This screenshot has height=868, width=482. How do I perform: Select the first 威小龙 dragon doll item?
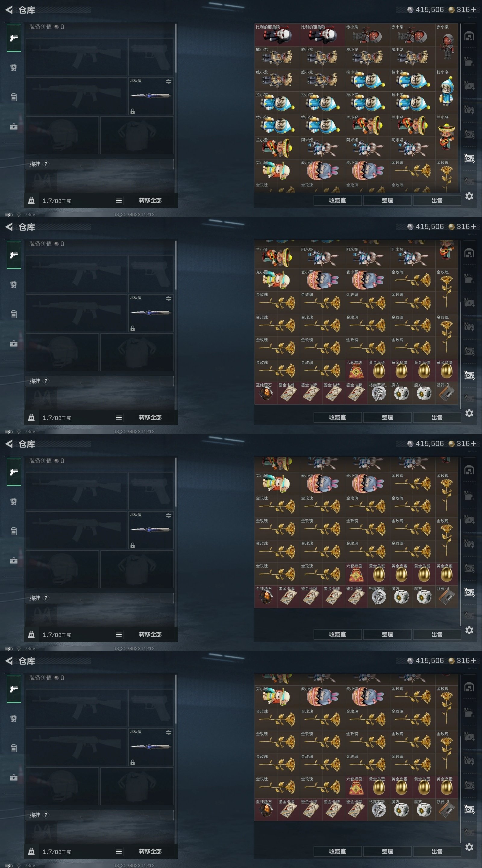[x=277, y=57]
